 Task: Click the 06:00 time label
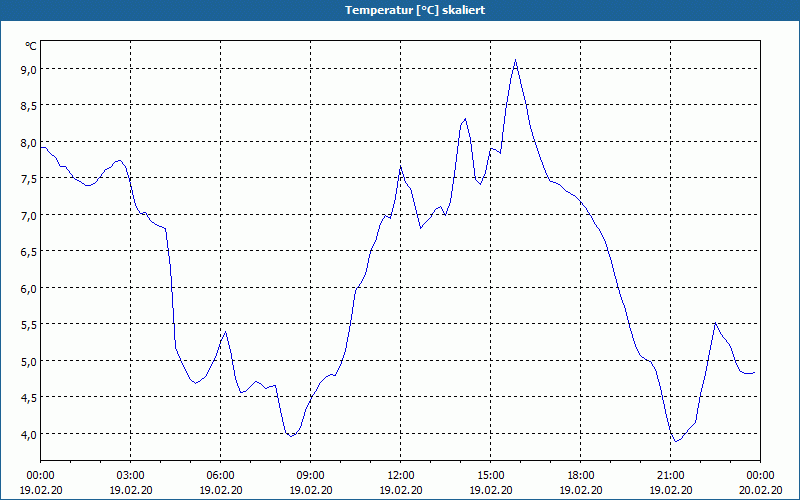(220, 476)
